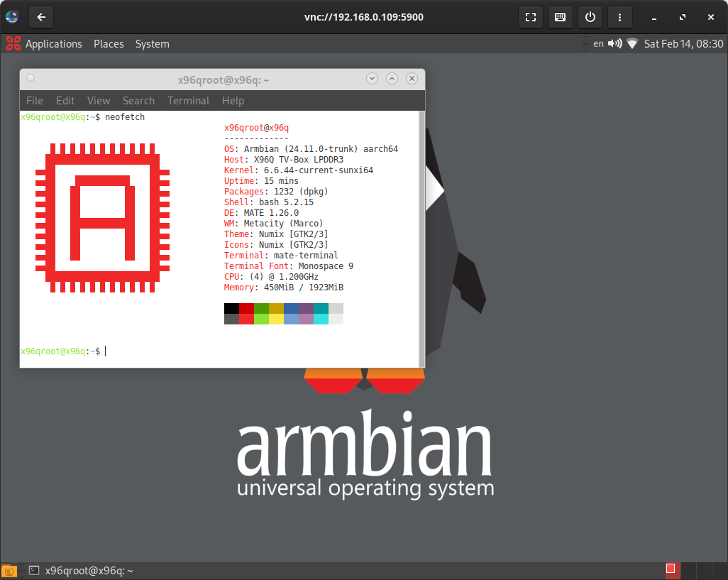
Task: Click the bright yellow neofetch color block
Action: point(276,319)
